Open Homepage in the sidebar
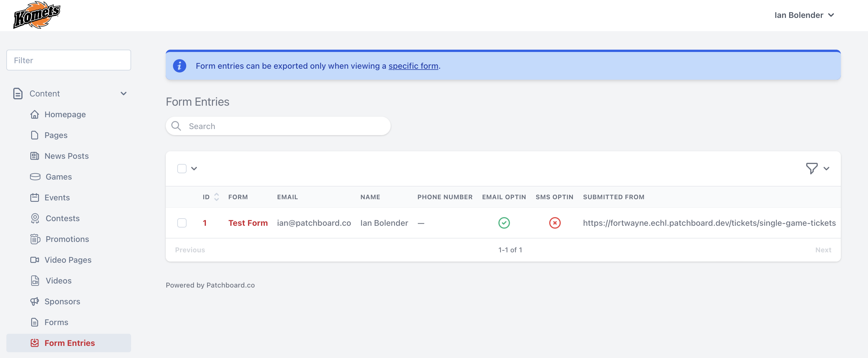Screen dimensions: 868x358 point(65,115)
